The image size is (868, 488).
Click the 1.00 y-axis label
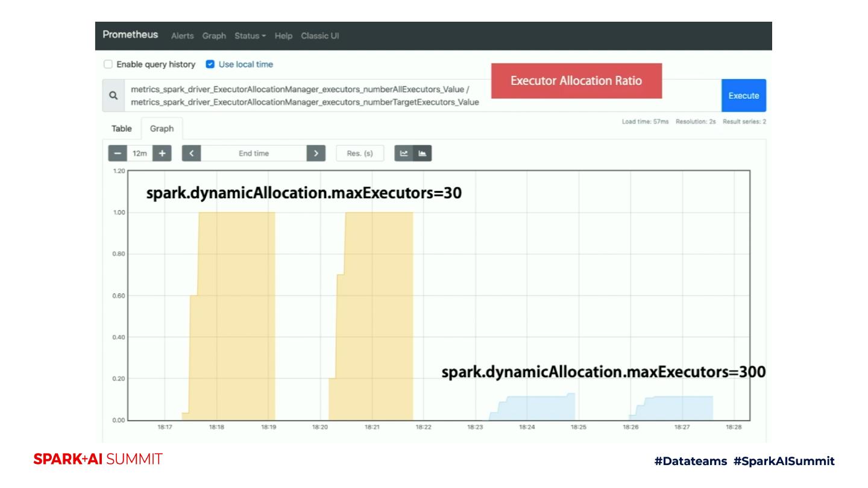point(118,213)
